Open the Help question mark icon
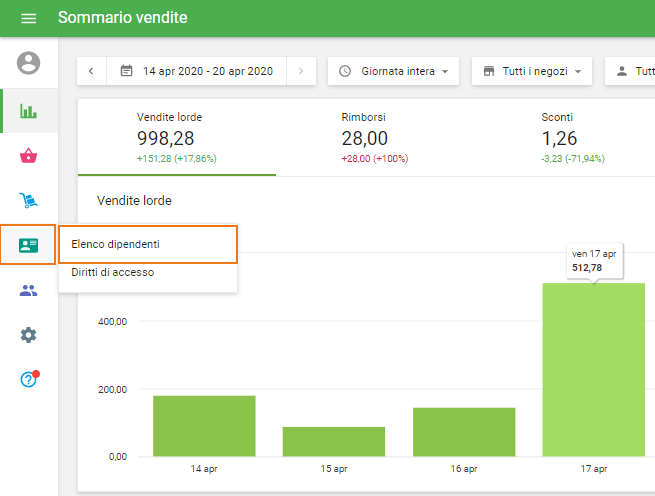 tap(29, 379)
